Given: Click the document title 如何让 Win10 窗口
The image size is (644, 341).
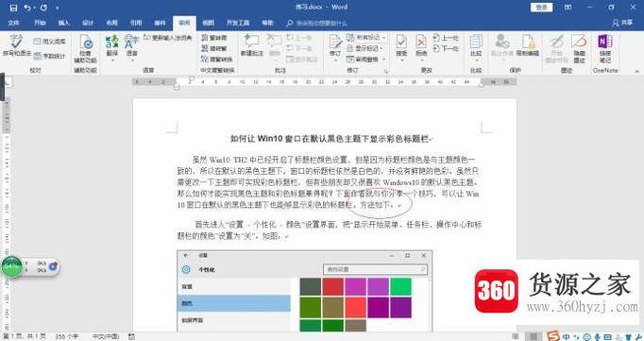Looking at the screenshot, I should coord(330,139).
